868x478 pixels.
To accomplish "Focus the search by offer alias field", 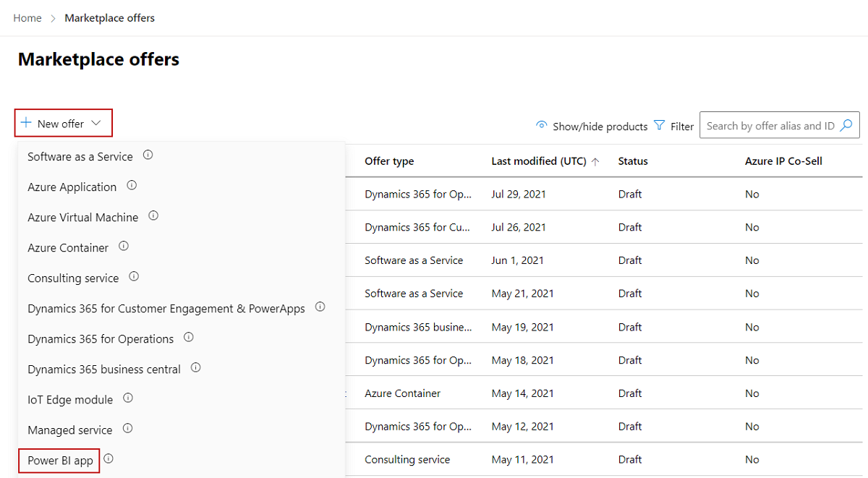I will click(770, 126).
